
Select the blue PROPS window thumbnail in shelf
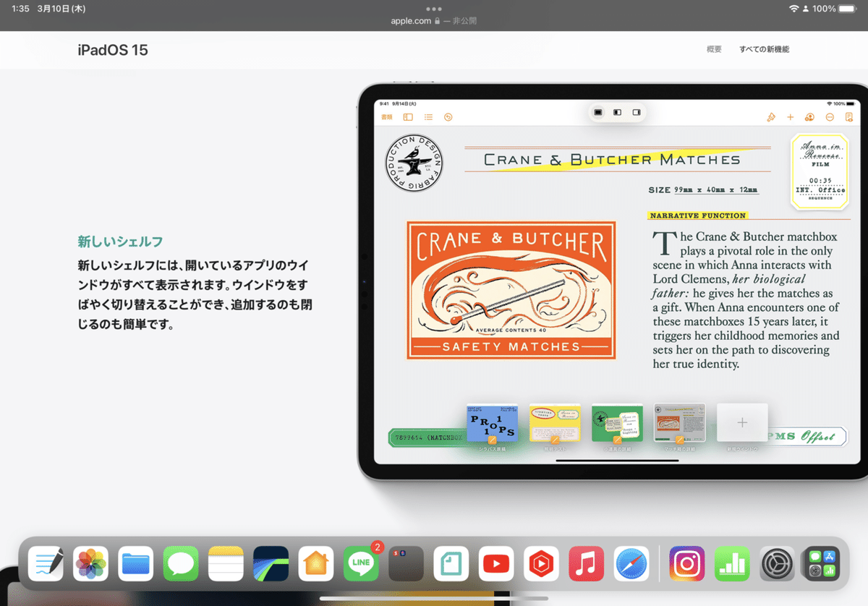tap(492, 423)
